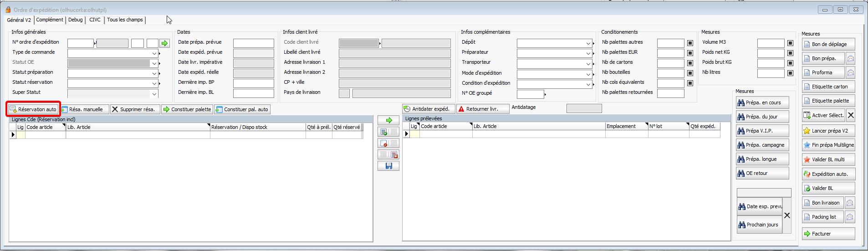Click the green arrow transfer button between grids
Viewport: 868px width, 251px height.
coord(388,120)
